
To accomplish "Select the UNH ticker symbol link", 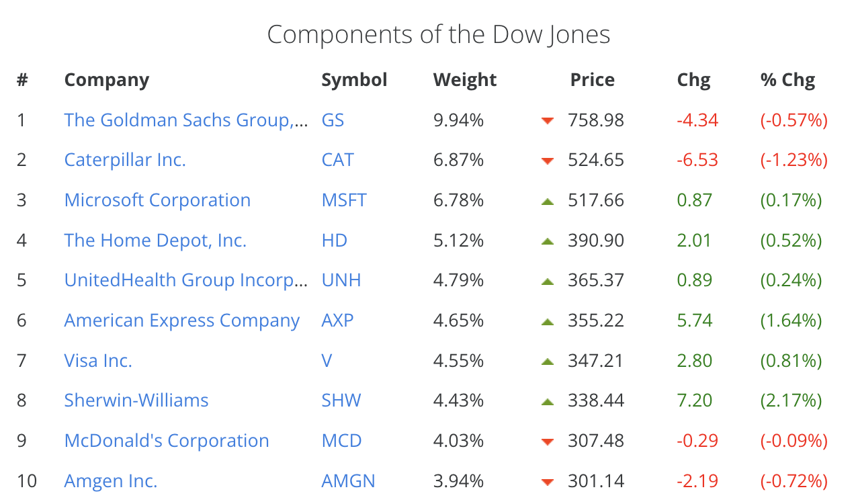I will 341,280.
